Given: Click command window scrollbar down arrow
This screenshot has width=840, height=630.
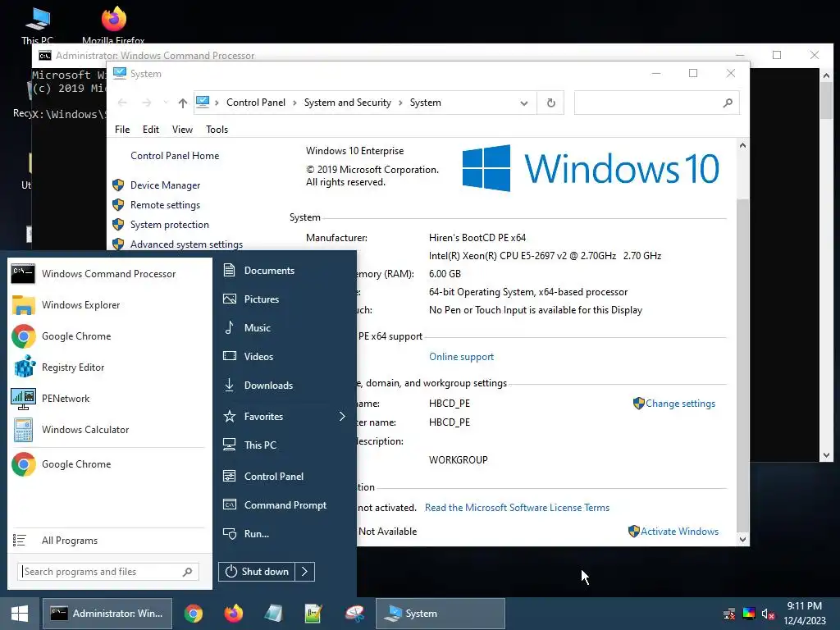Looking at the screenshot, I should click(x=826, y=455).
